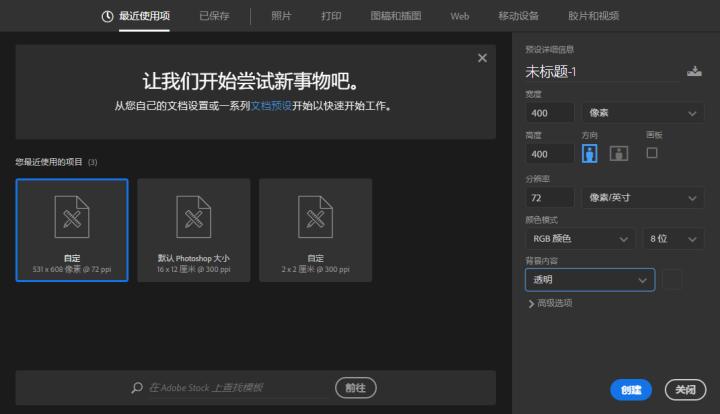
Task: Switch to the 胶片和视频 tab
Action: click(x=593, y=17)
